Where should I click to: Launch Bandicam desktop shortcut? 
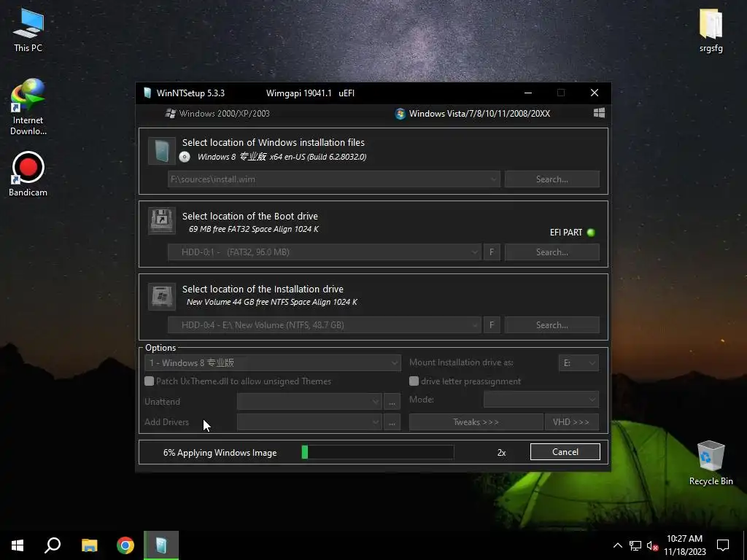[x=28, y=174]
